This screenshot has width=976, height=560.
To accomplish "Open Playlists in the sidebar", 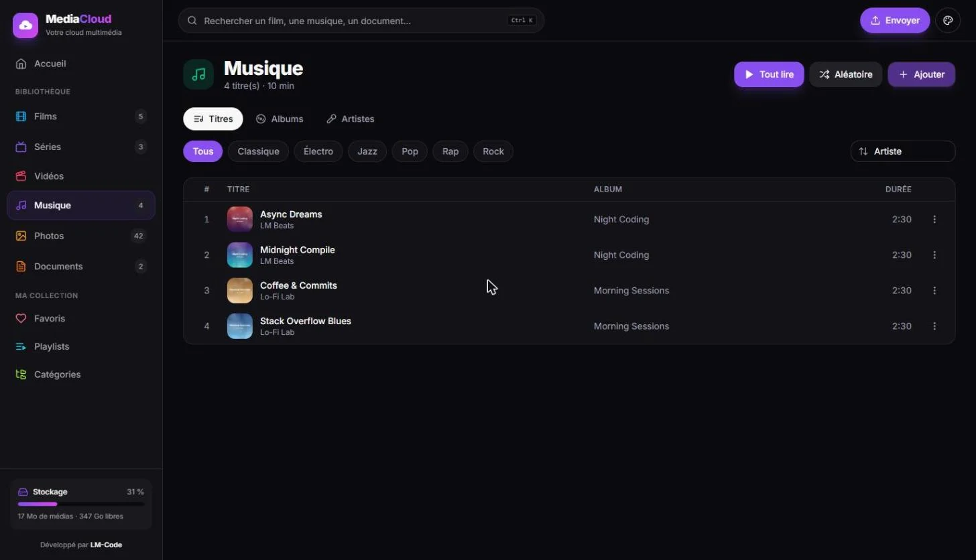I will pos(81,347).
